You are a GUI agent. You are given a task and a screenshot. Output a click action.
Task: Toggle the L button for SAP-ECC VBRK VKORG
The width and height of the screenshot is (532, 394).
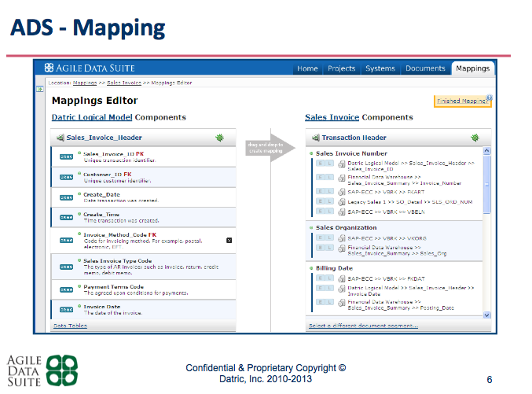point(329,238)
